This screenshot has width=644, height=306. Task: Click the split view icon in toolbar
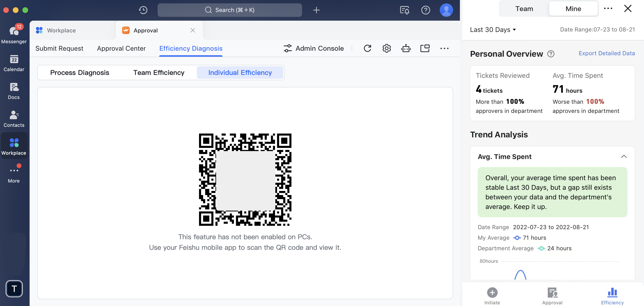click(425, 49)
